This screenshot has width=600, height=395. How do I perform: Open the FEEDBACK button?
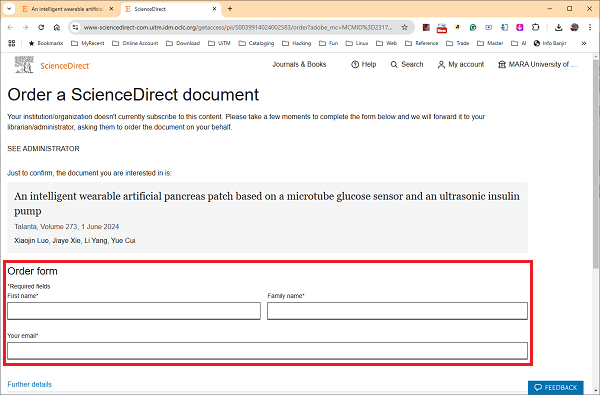556,387
